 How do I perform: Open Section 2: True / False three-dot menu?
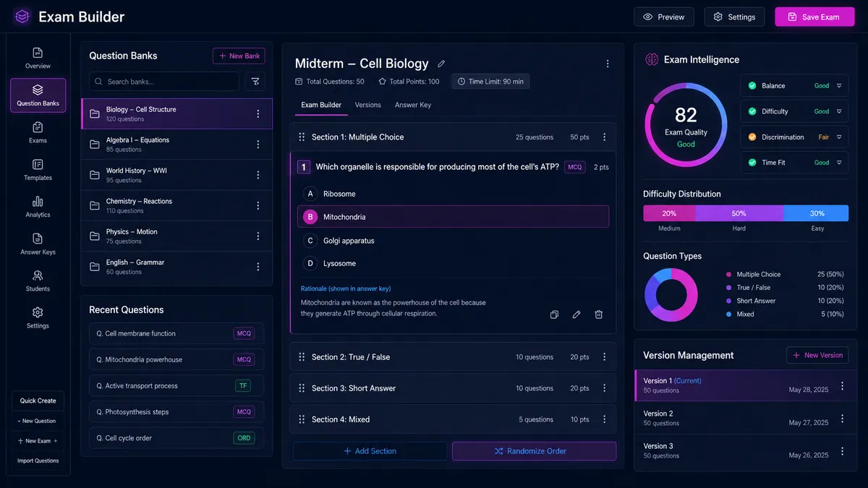(x=605, y=357)
